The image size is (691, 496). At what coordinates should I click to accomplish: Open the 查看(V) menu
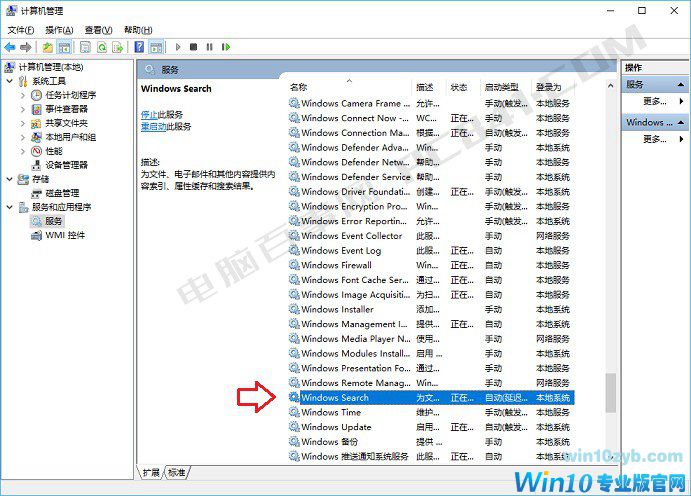(98, 30)
